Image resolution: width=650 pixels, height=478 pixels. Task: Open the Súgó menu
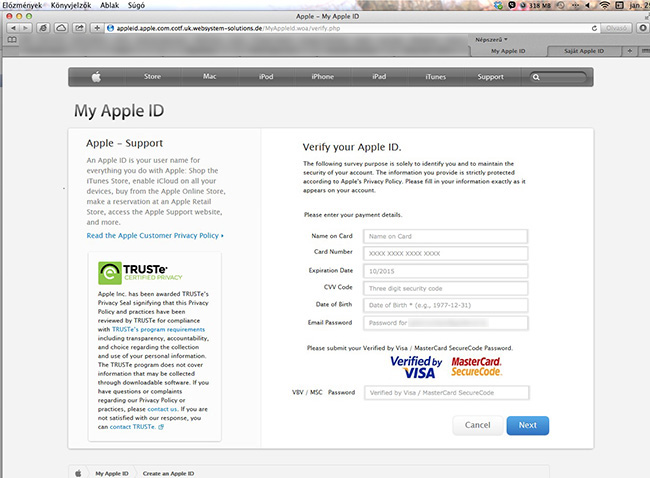coord(136,5)
